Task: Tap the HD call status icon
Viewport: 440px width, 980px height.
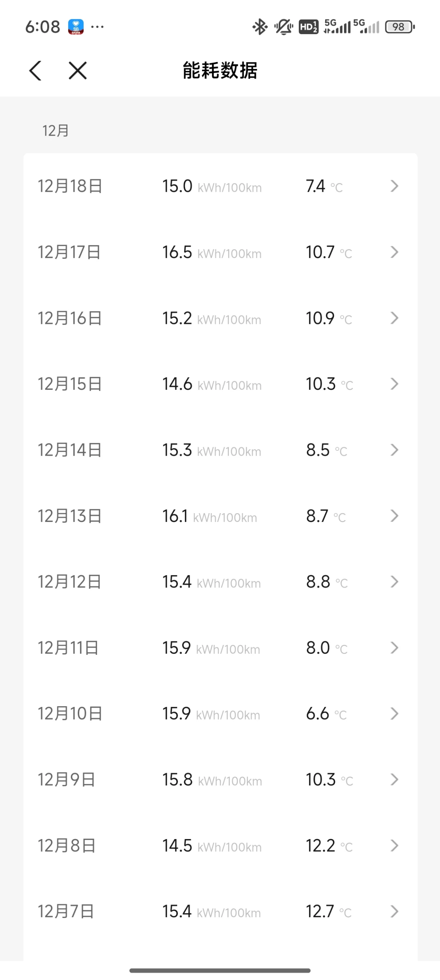Action: click(308, 27)
